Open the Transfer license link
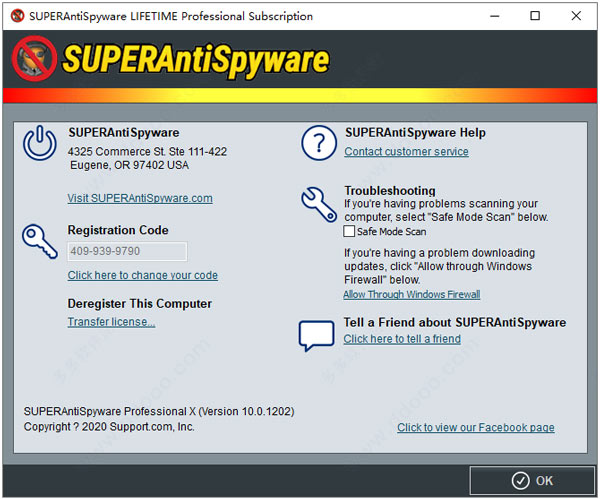The height and width of the screenshot is (499, 600). click(111, 322)
